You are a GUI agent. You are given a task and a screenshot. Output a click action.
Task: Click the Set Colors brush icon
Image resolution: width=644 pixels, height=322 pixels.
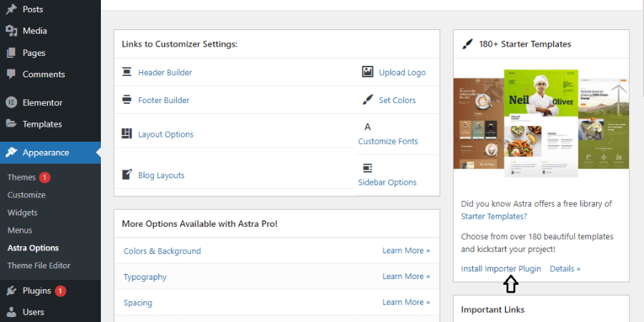pos(368,99)
